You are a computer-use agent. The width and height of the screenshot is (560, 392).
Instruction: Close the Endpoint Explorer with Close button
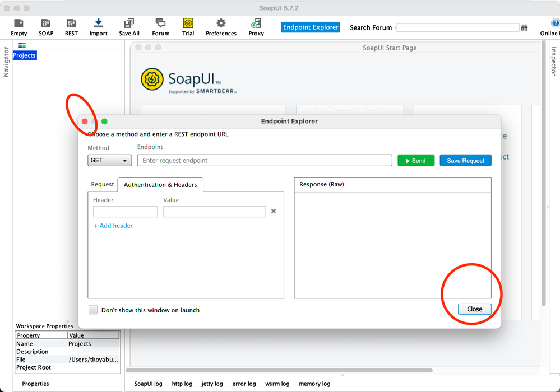[x=475, y=309]
